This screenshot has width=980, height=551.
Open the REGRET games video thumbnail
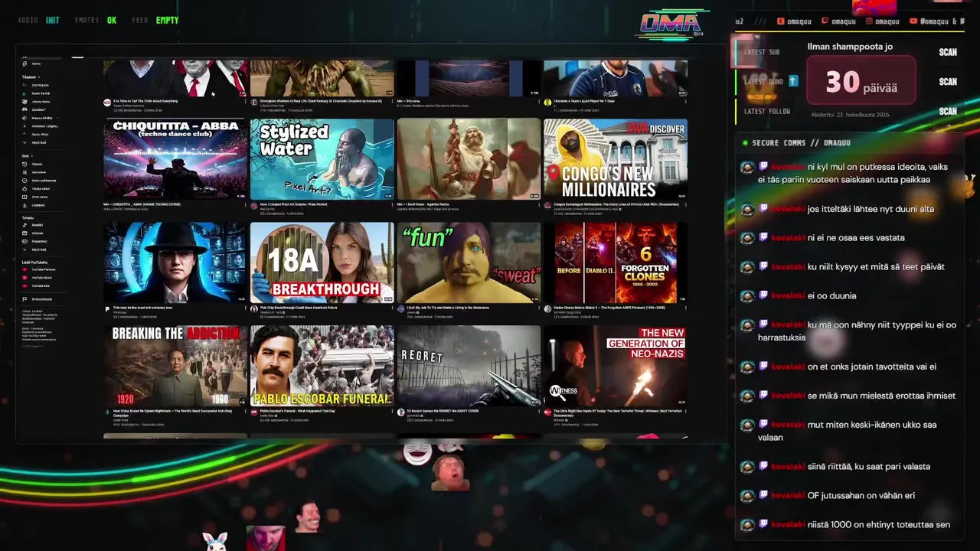pyautogui.click(x=469, y=366)
